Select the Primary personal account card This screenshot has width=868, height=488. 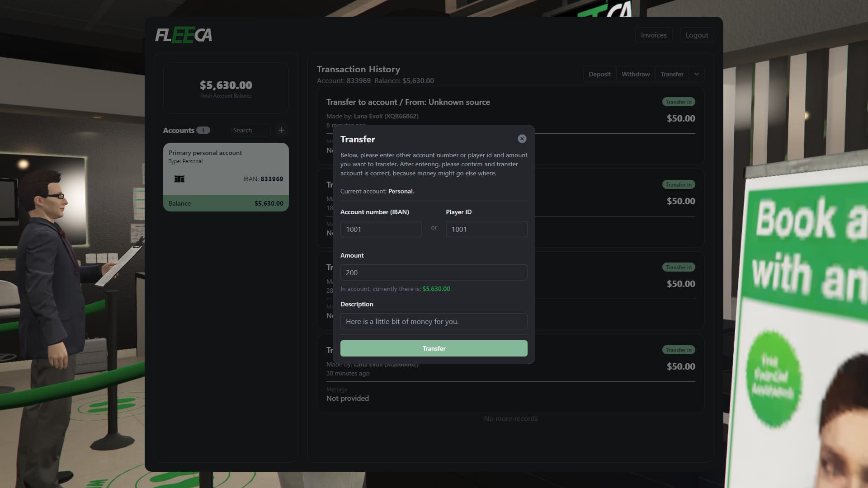click(226, 177)
